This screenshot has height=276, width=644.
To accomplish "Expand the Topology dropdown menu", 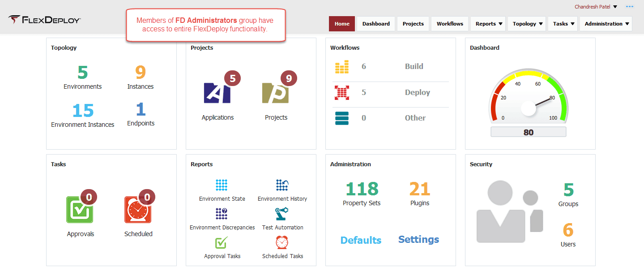I will click(527, 24).
